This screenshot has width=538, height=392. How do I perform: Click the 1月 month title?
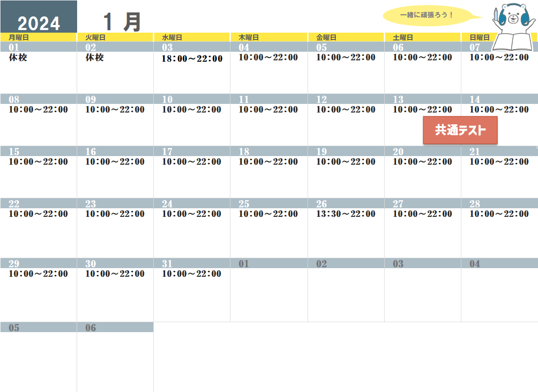[122, 21]
